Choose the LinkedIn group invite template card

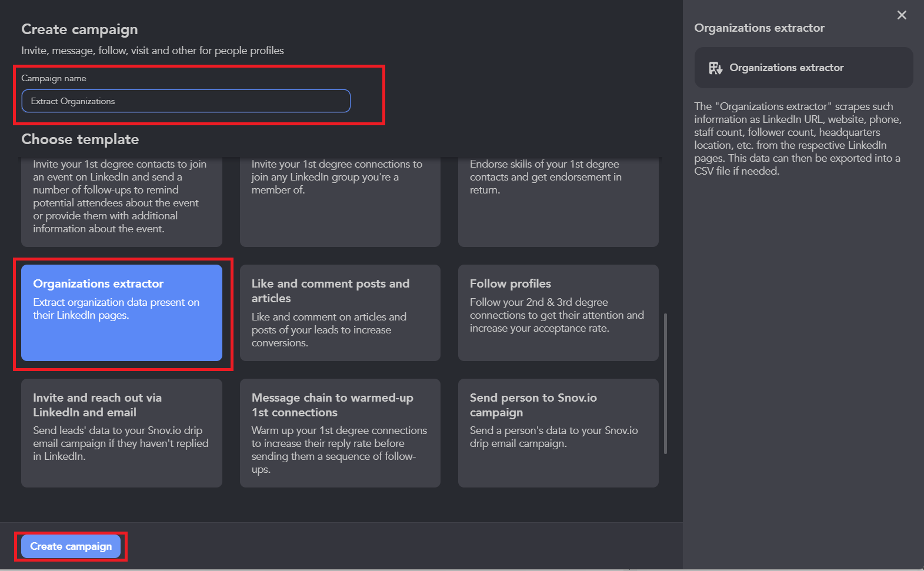340,202
